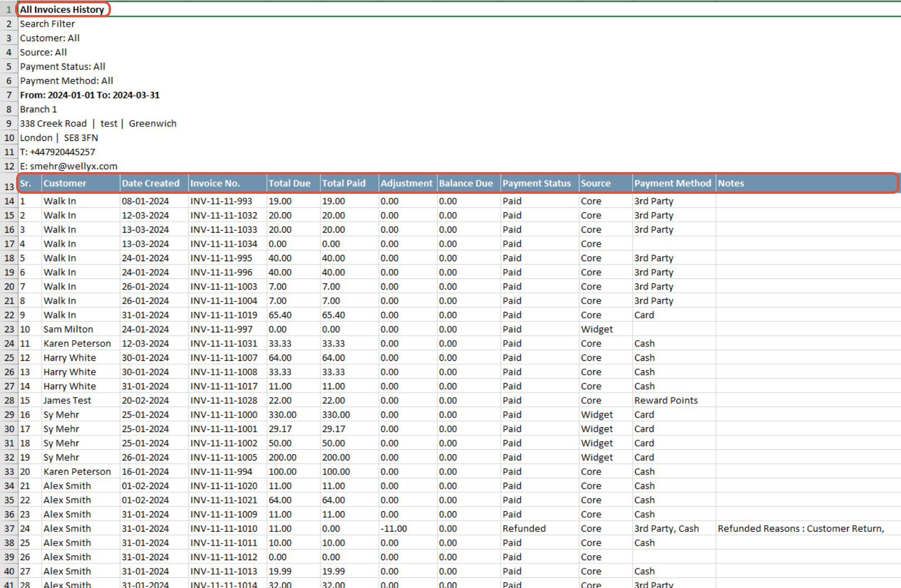Select the 'Customer: All' filter cell
This screenshot has width=901, height=588.
[x=50, y=38]
